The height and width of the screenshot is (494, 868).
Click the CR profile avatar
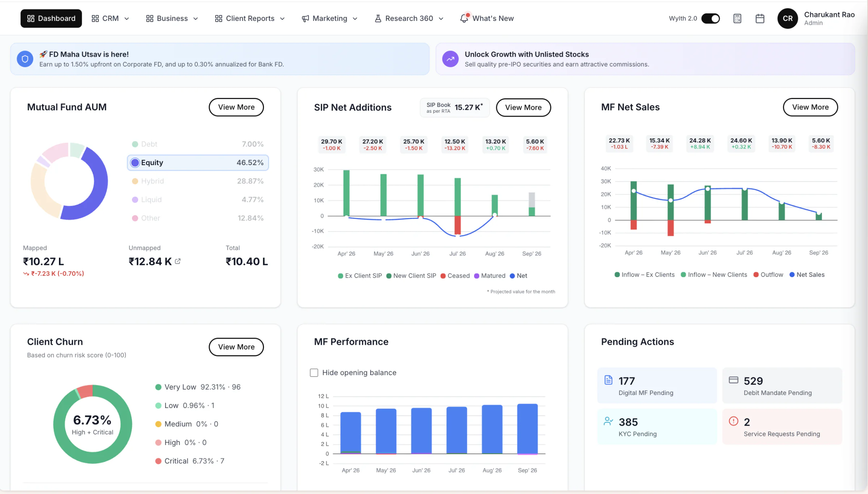(787, 18)
